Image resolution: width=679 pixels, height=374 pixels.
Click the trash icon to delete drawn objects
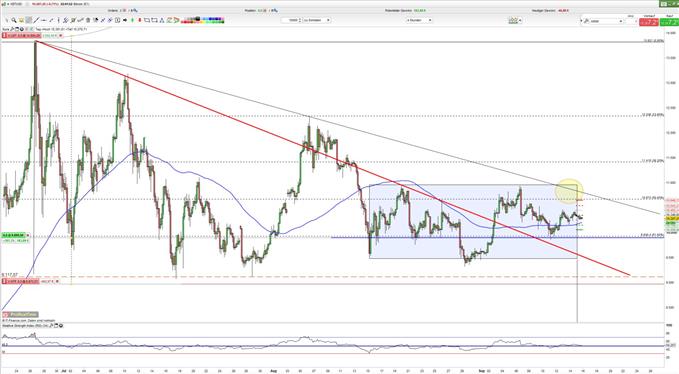[88, 20]
